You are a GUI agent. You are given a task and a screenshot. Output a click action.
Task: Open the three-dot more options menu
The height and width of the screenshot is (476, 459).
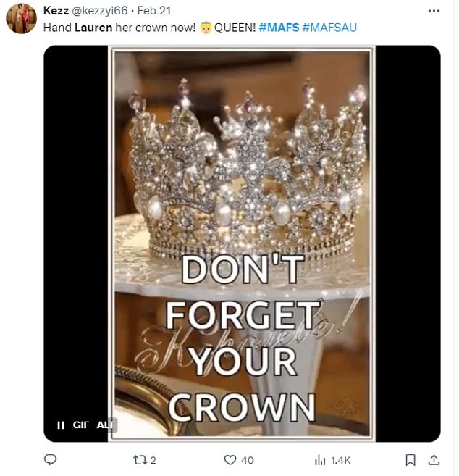coord(434,11)
